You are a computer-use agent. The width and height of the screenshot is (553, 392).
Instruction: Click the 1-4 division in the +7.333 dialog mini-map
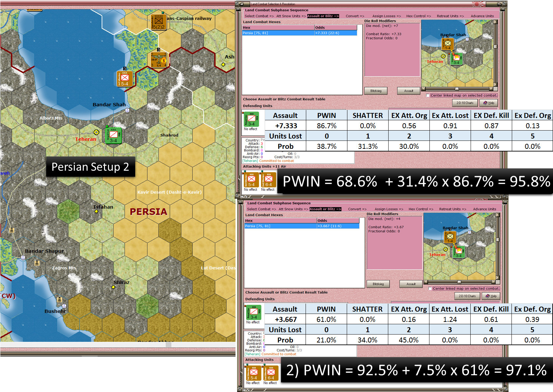(x=448, y=44)
